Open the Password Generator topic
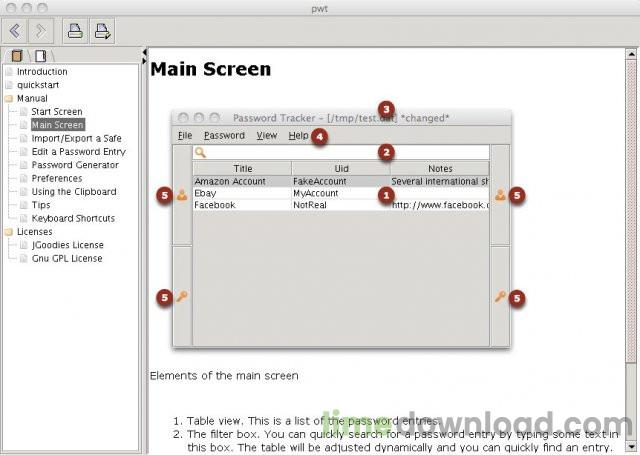Image resolution: width=640 pixels, height=455 pixels. point(75,165)
